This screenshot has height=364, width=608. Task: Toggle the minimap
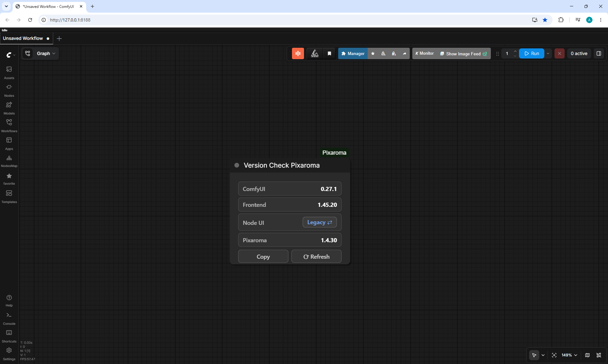point(587,355)
